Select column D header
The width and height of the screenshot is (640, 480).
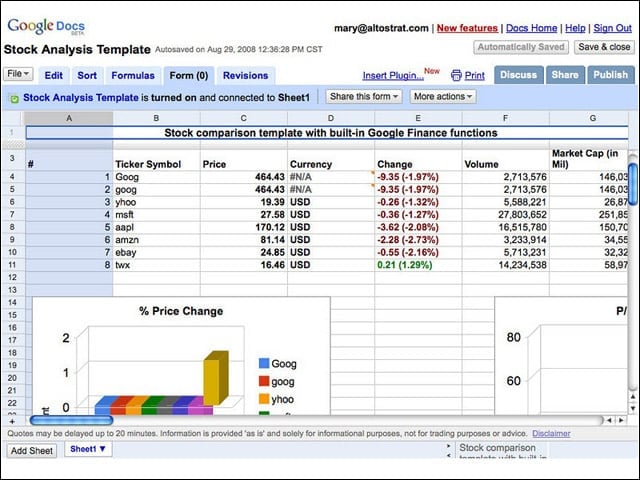click(x=331, y=118)
